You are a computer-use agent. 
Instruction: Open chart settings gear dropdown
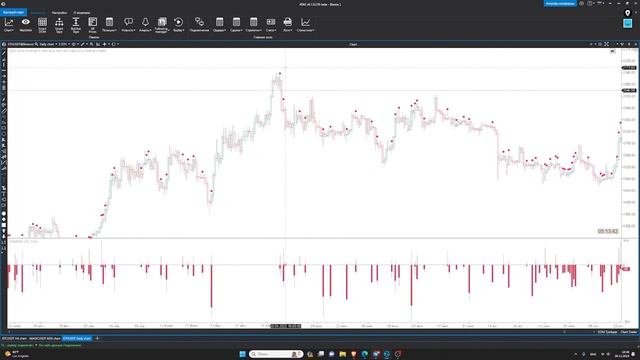[x=75, y=44]
